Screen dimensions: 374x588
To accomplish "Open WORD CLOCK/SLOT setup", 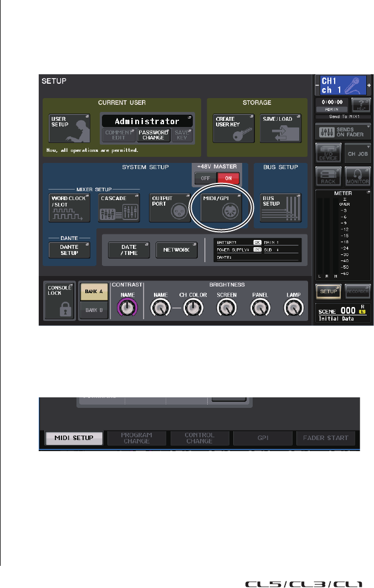I will [x=69, y=208].
